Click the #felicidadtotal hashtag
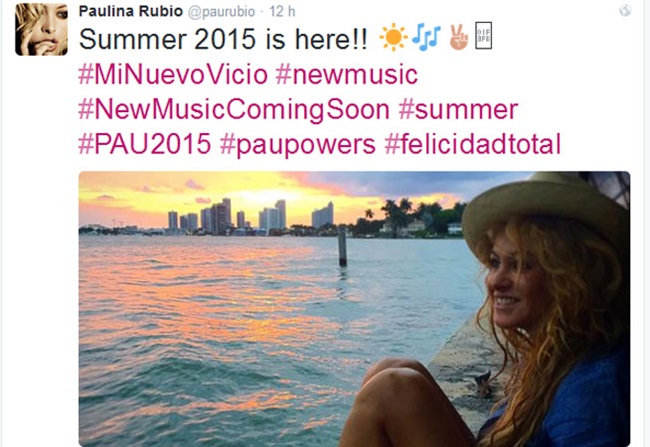Viewport: 650px width, 447px height. point(473,144)
